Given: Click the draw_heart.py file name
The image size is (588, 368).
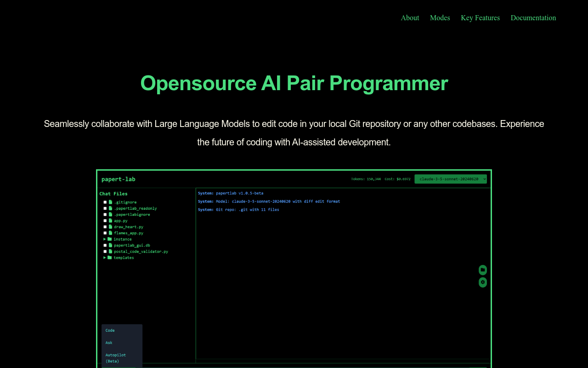Looking at the screenshot, I should (x=129, y=227).
